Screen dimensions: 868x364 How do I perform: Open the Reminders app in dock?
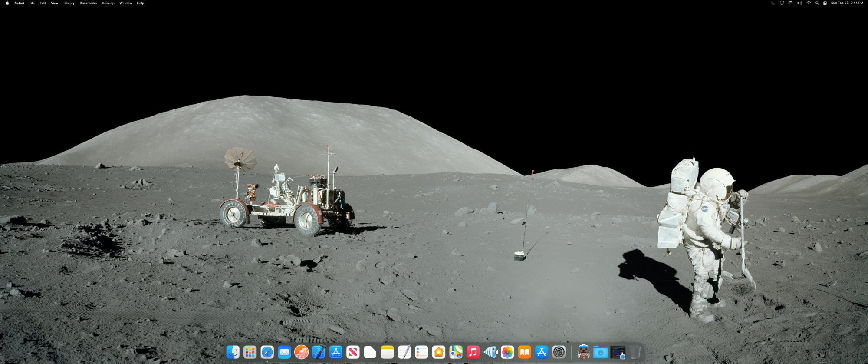point(421,352)
